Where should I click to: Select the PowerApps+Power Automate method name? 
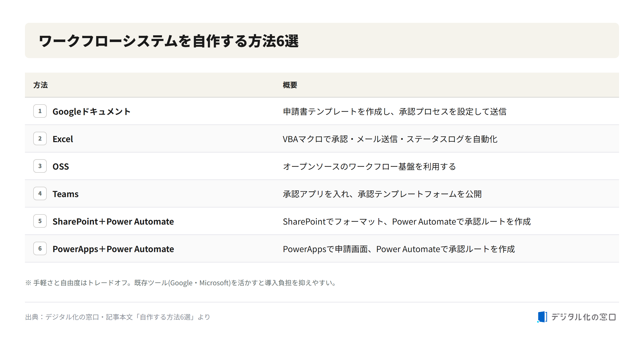click(x=113, y=249)
